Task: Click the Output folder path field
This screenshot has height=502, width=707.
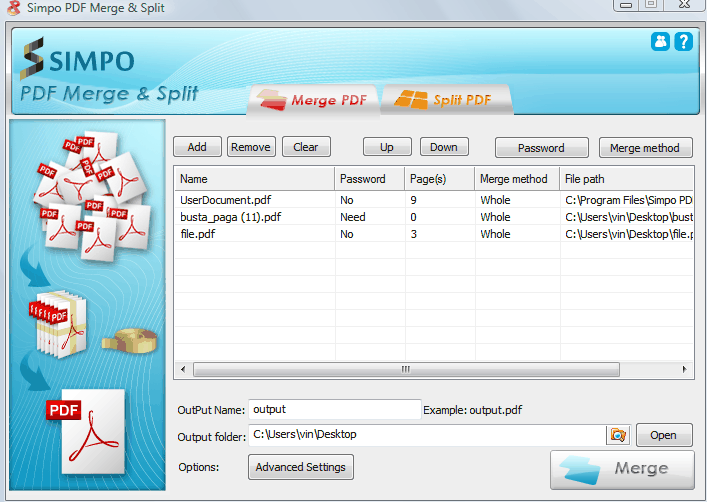Action: point(427,435)
